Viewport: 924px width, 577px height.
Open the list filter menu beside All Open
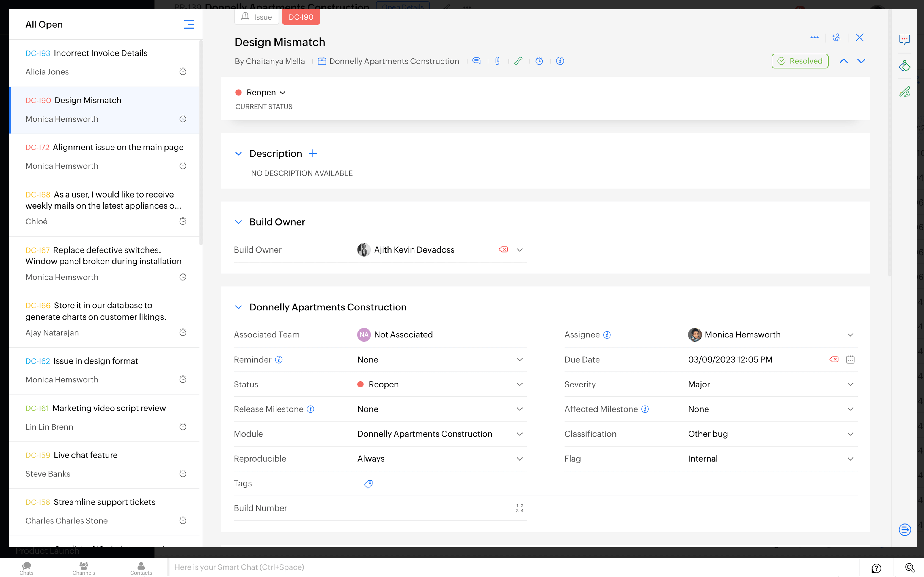[x=189, y=24]
